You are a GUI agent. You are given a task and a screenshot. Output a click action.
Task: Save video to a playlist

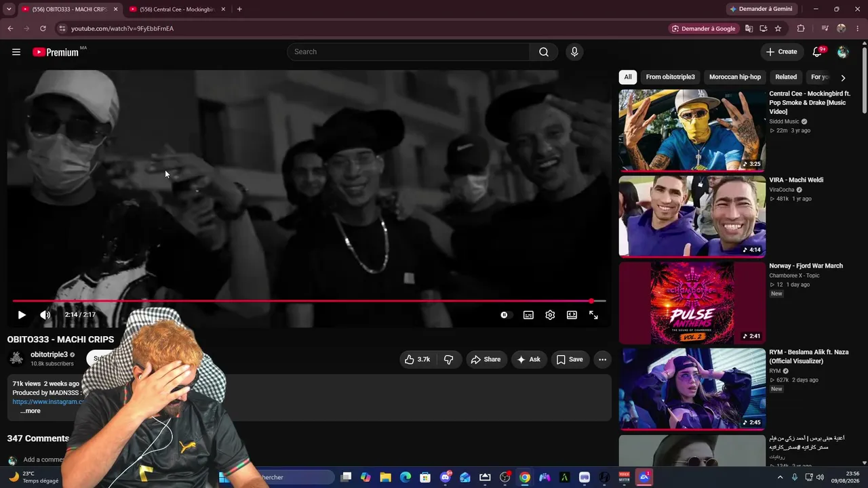pyautogui.click(x=570, y=359)
